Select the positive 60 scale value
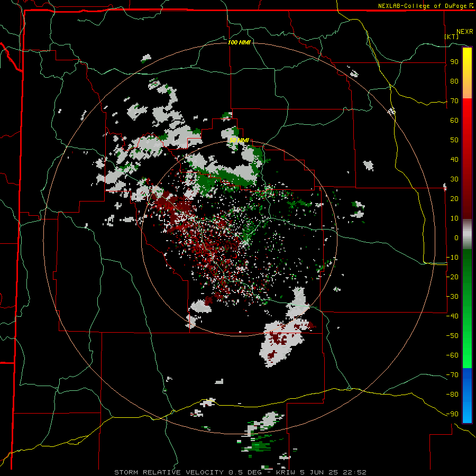The image size is (476, 476). point(454,121)
